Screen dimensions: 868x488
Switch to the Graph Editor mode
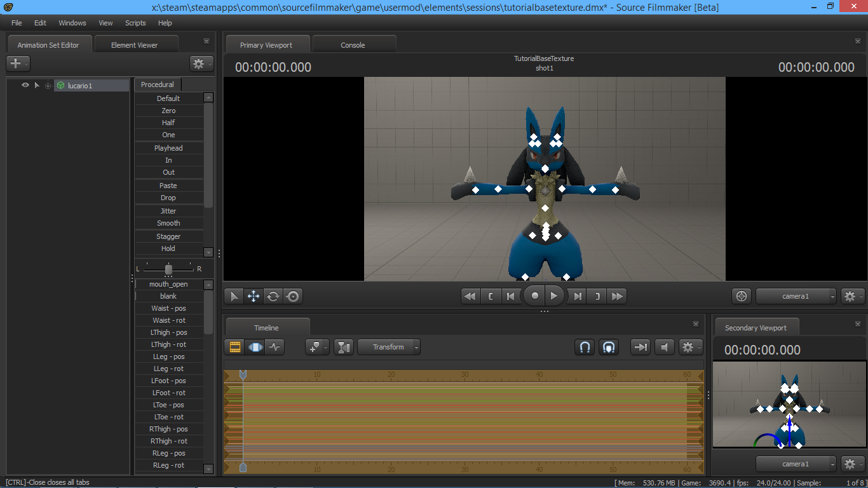275,347
